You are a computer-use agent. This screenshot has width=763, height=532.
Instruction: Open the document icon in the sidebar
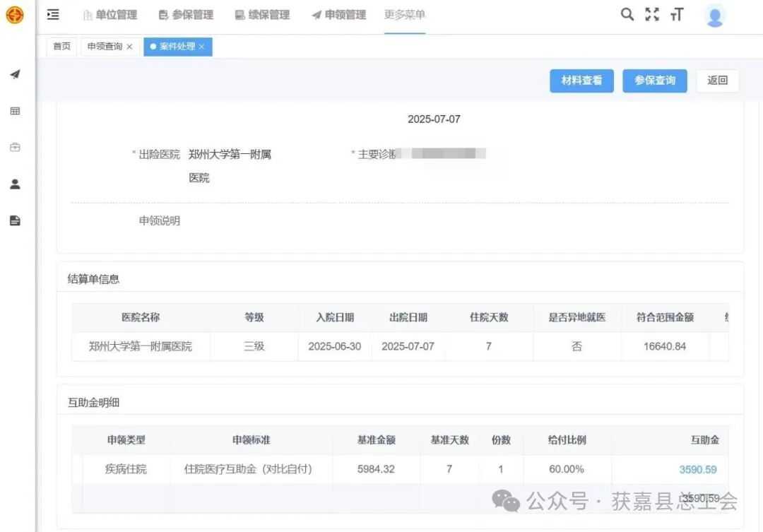tap(14, 220)
